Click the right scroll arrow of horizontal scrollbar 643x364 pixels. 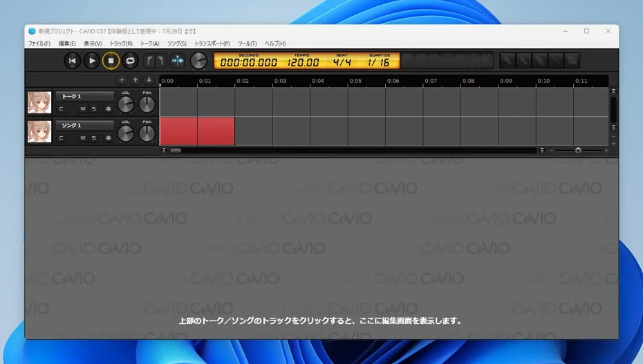(542, 151)
